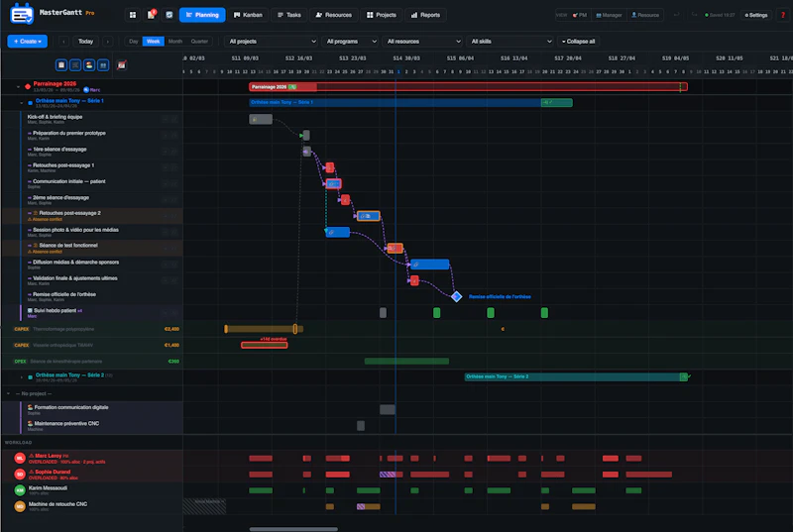Go to previous period with left arrow
Image resolution: width=793 pixels, height=532 pixels.
[x=63, y=42]
